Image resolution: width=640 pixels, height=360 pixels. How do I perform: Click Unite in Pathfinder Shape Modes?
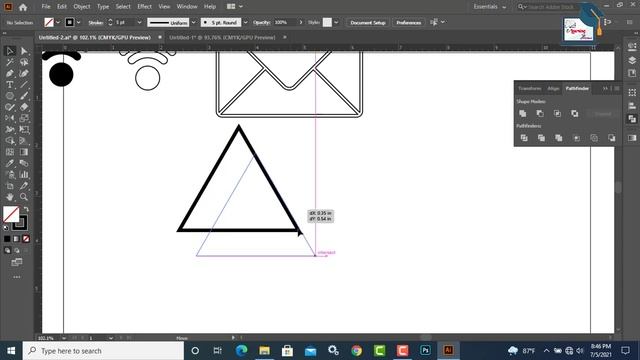[x=522, y=113]
